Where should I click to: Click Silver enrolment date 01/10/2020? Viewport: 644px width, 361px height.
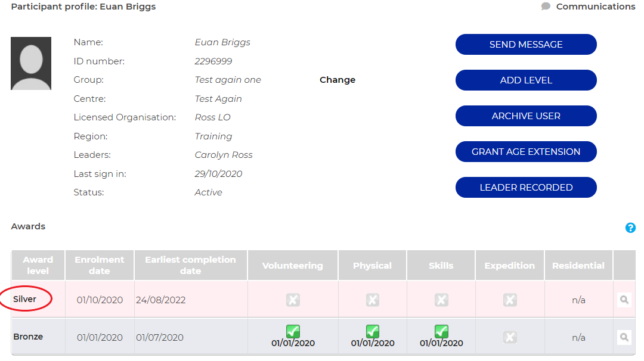point(100,300)
